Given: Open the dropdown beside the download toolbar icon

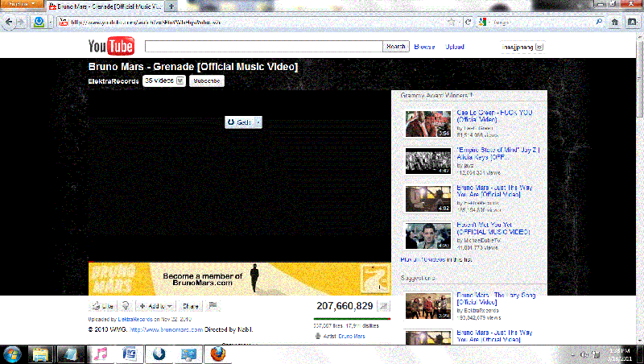Looking at the screenshot, I should 51,23.
